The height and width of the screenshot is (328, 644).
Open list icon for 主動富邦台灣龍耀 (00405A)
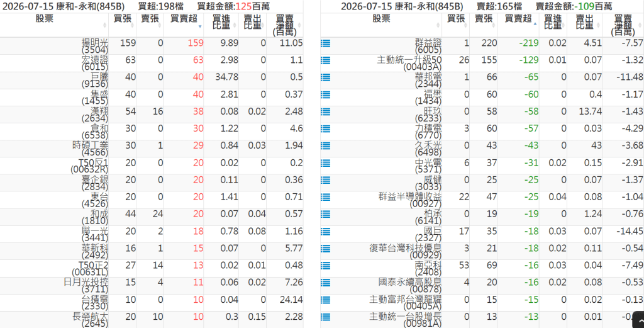pyautogui.click(x=325, y=300)
